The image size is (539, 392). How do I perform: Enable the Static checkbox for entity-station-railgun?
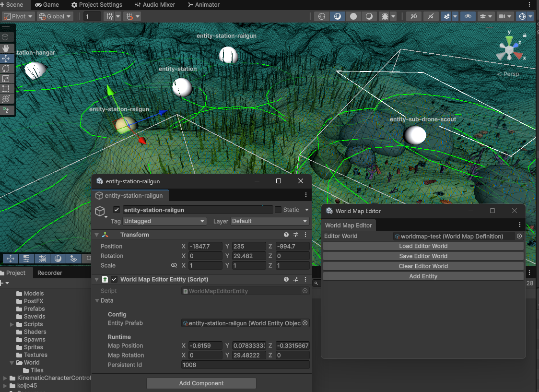point(277,210)
